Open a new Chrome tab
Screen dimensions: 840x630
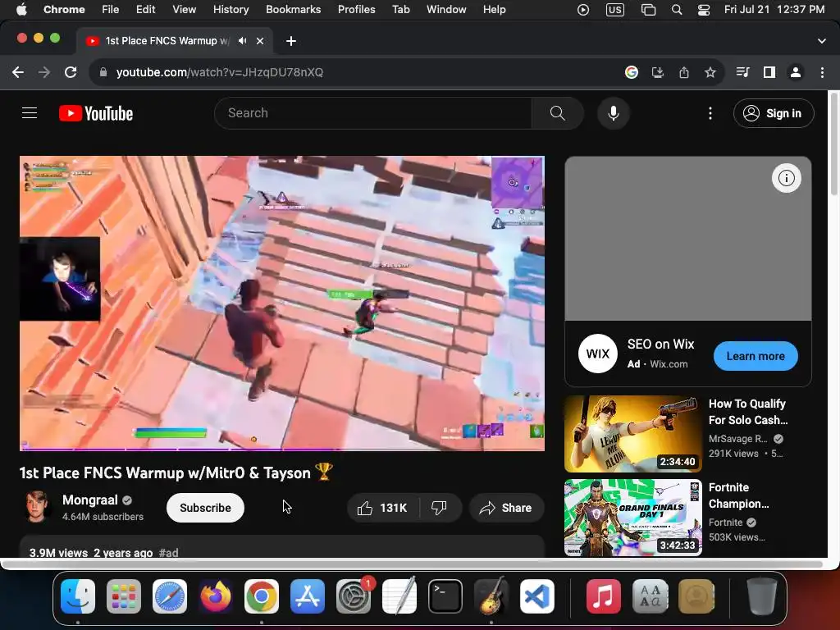[291, 41]
